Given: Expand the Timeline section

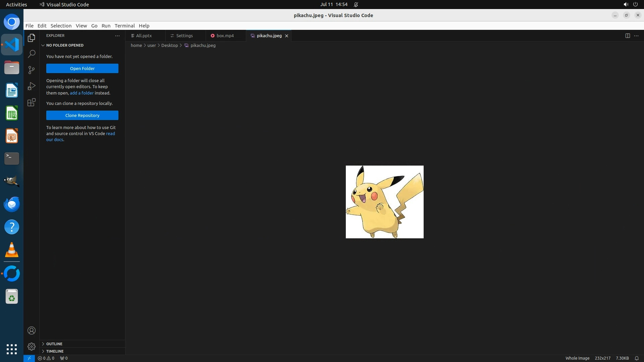Looking at the screenshot, I should pyautogui.click(x=55, y=351).
